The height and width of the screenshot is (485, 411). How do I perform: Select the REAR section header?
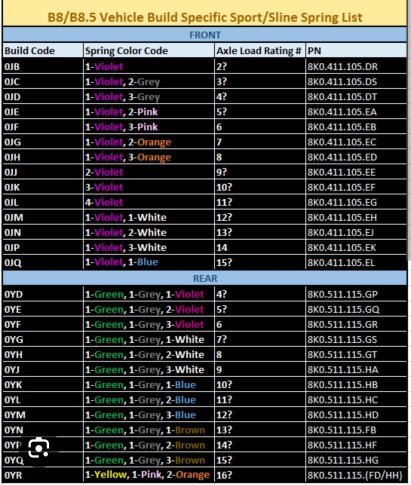pyautogui.click(x=205, y=278)
